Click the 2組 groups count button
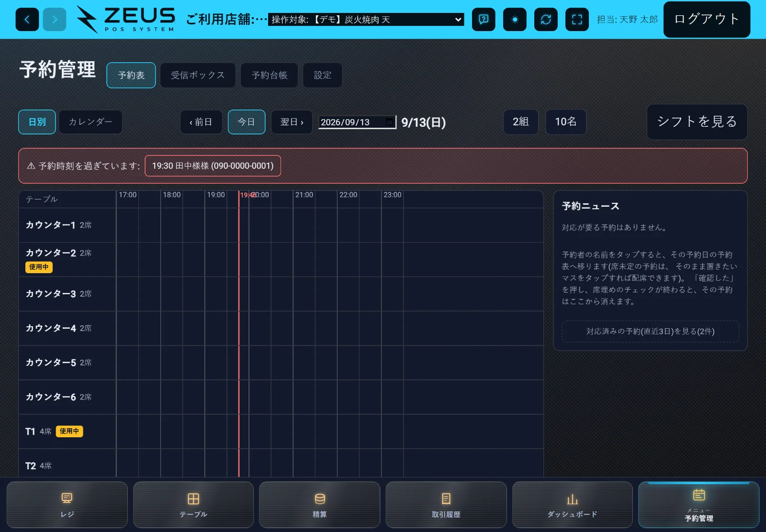Image resolution: width=766 pixels, height=532 pixels. pyautogui.click(x=521, y=122)
